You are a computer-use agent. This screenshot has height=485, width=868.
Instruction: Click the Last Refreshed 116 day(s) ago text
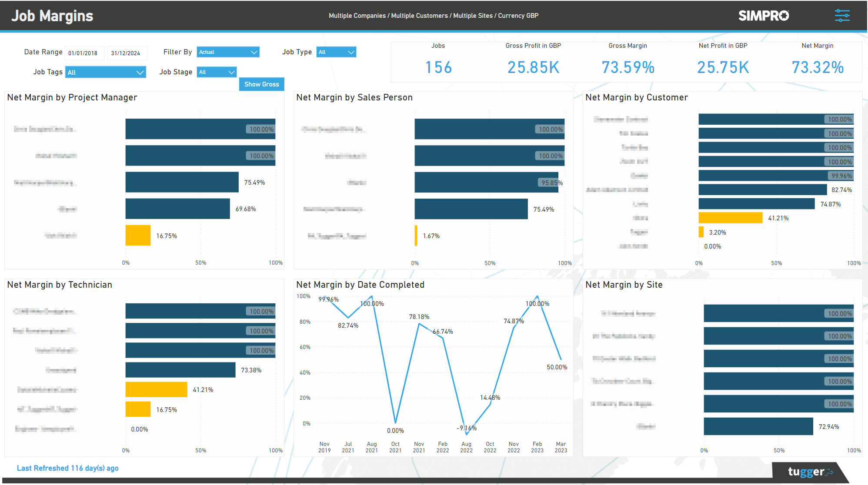[67, 468]
